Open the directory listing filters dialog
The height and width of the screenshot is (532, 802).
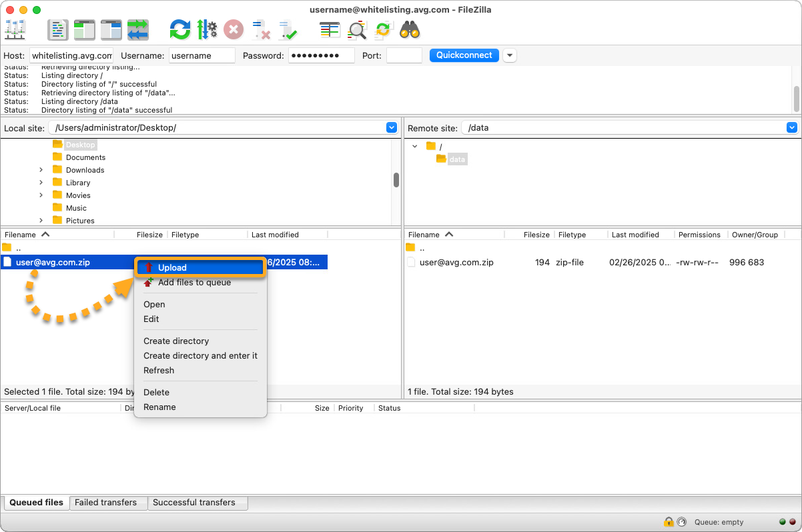[x=330, y=30]
